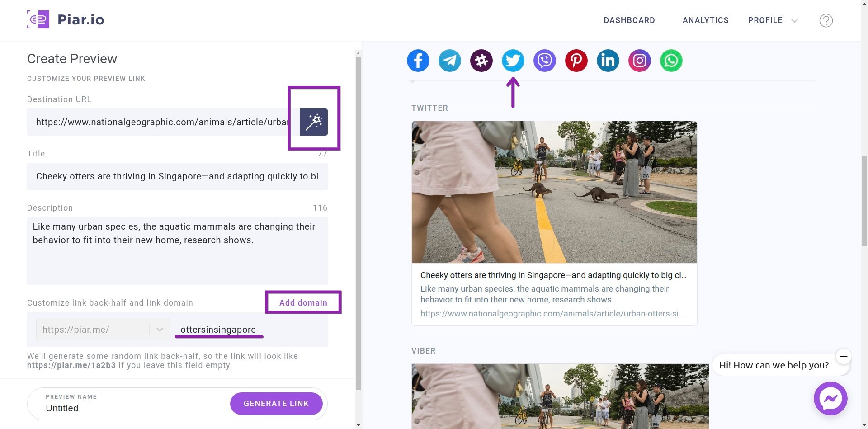Screen dimensions: 868x429
Task: Open the LinkedIn preview icon
Action: (x=608, y=60)
